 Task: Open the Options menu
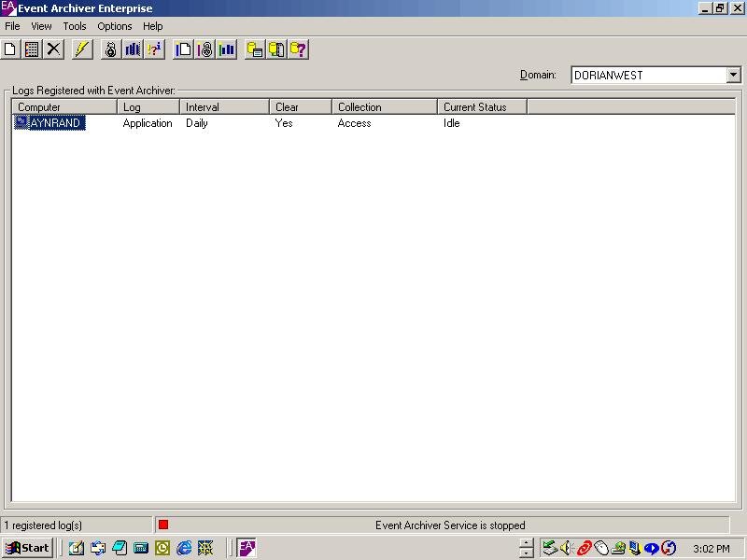115,26
